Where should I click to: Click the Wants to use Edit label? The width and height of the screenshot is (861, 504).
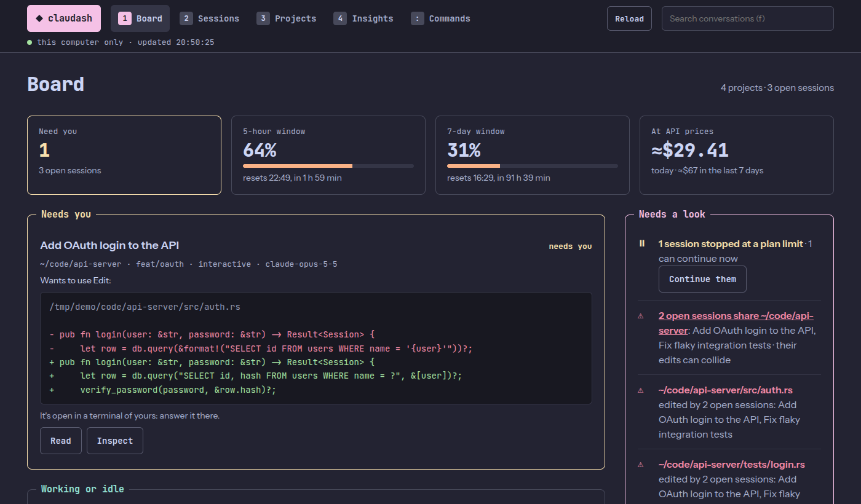click(x=75, y=280)
